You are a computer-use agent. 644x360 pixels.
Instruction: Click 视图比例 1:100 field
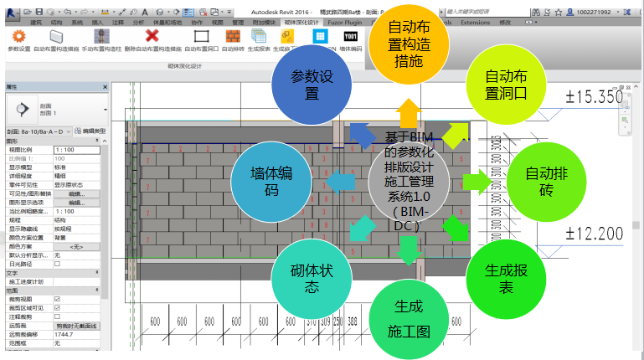77,150
